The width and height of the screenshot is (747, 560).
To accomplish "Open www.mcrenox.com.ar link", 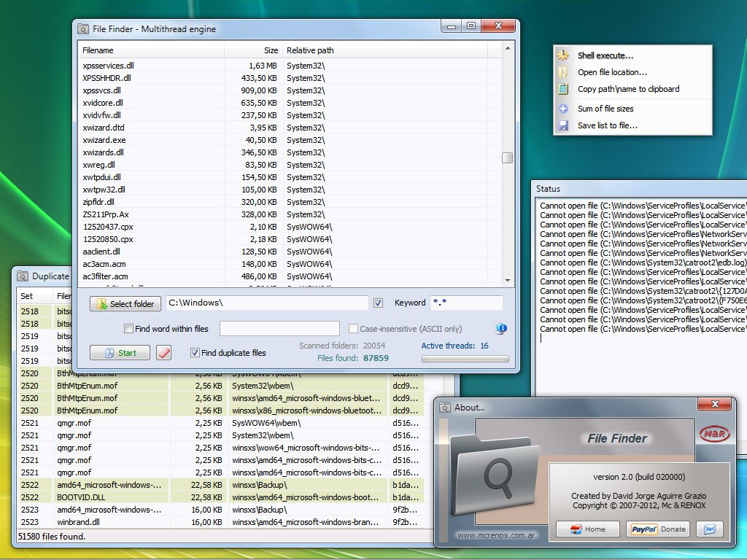I will pos(495,535).
